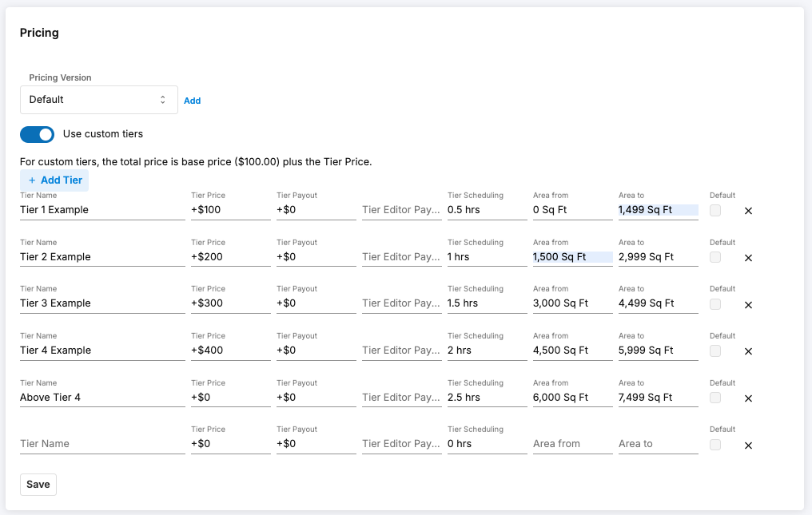Viewport: 812px width, 515px height.
Task: Check Default box on the empty tier row
Action: pos(715,445)
